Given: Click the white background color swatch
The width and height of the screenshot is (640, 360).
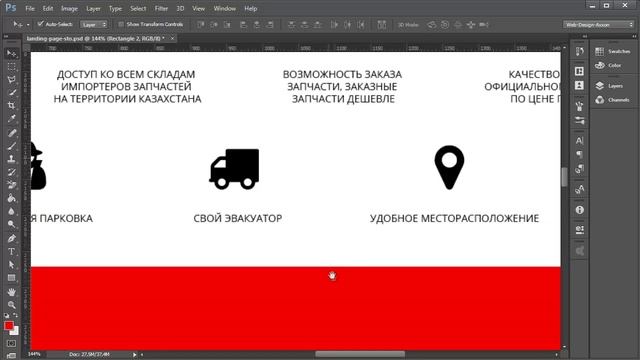Looking at the screenshot, I should pyautogui.click(x=16, y=332).
